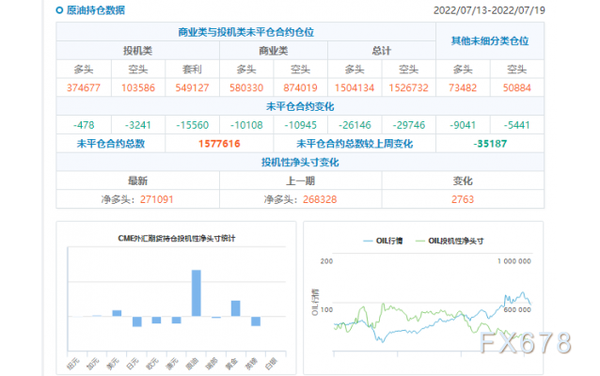Click the CME外汇期货持仓 chart title
This screenshot has height=376, width=600.
click(x=176, y=238)
